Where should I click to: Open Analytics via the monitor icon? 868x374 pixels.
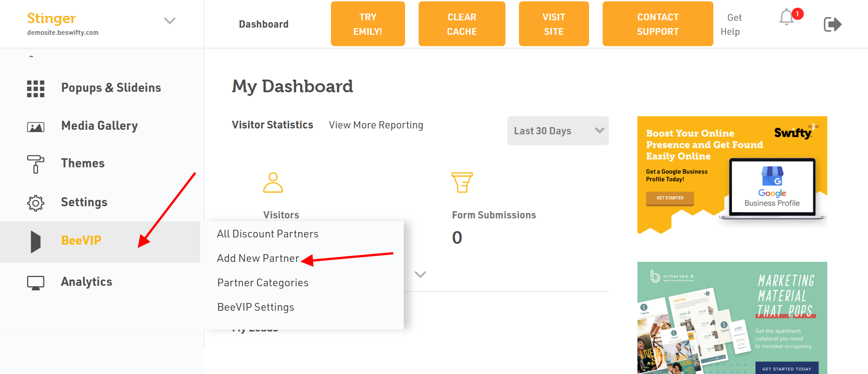(x=36, y=283)
